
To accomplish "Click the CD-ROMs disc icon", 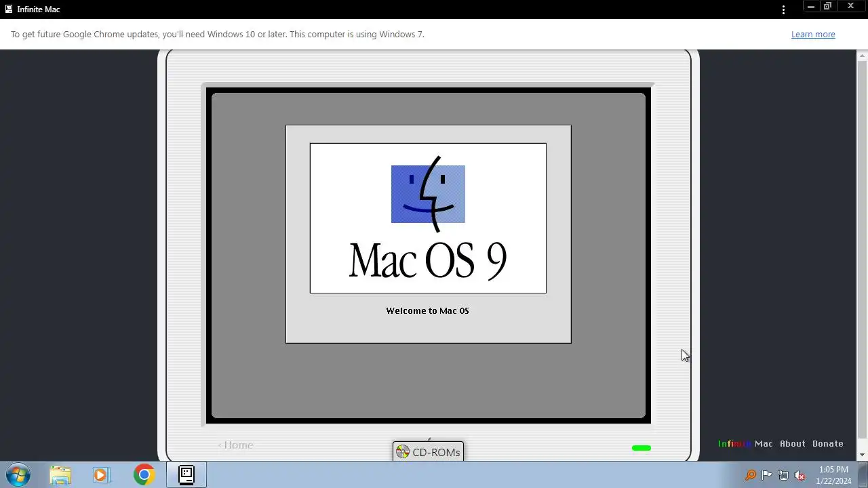I will pos(403,452).
